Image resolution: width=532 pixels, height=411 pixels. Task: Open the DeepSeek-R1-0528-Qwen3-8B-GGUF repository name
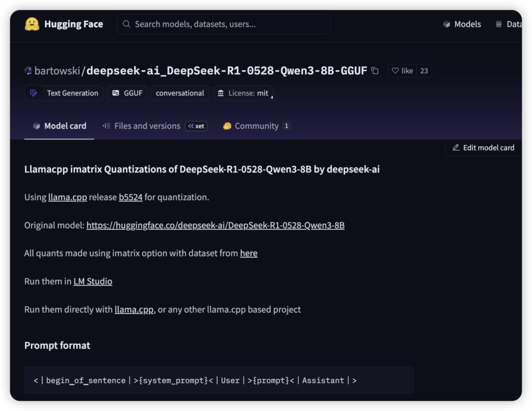coord(227,71)
